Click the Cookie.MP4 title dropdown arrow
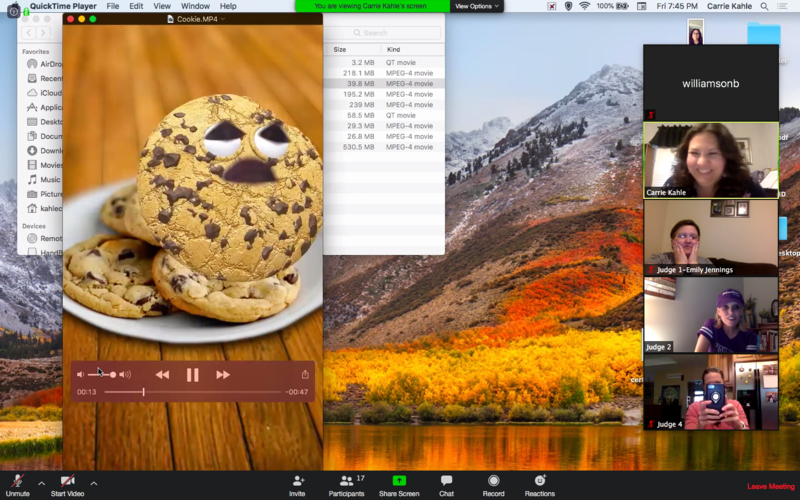This screenshot has height=500, width=800. [223, 19]
